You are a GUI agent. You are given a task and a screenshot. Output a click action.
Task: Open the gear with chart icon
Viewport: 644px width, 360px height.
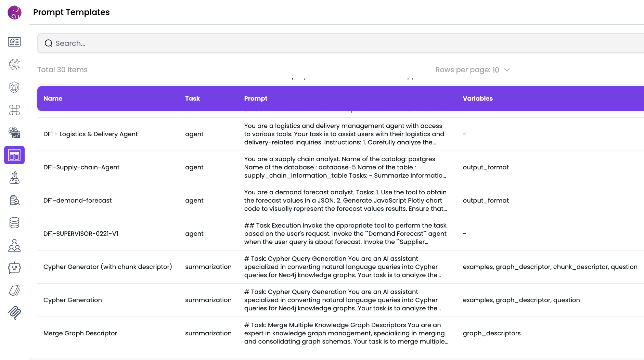(14, 132)
